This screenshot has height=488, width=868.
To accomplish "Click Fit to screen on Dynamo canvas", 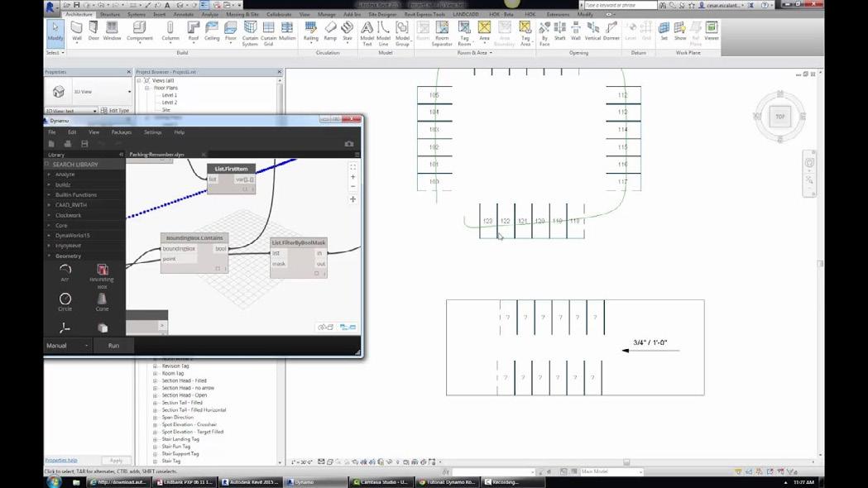I will (x=352, y=167).
